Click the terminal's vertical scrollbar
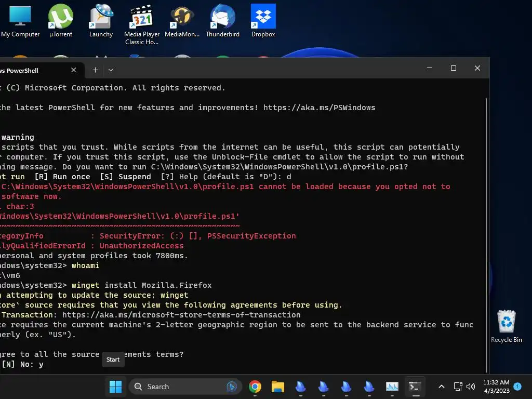Image resolution: width=532 pixels, height=399 pixels. 486,234
